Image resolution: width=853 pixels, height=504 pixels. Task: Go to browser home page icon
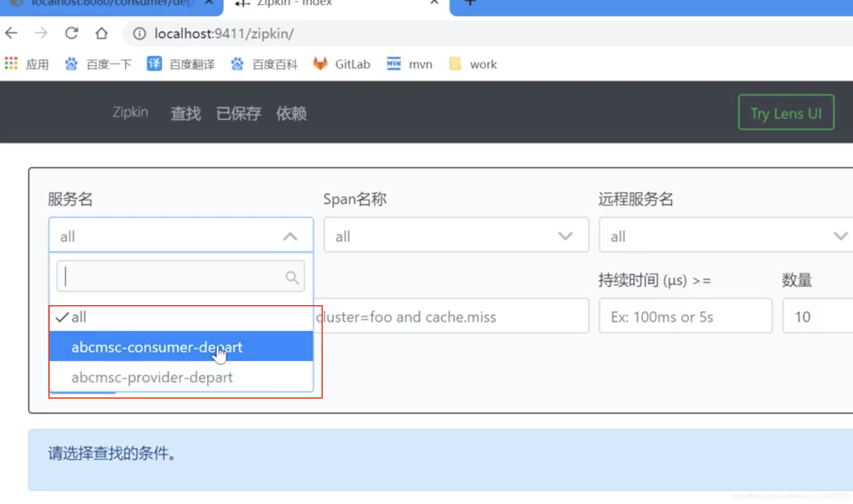pos(102,33)
